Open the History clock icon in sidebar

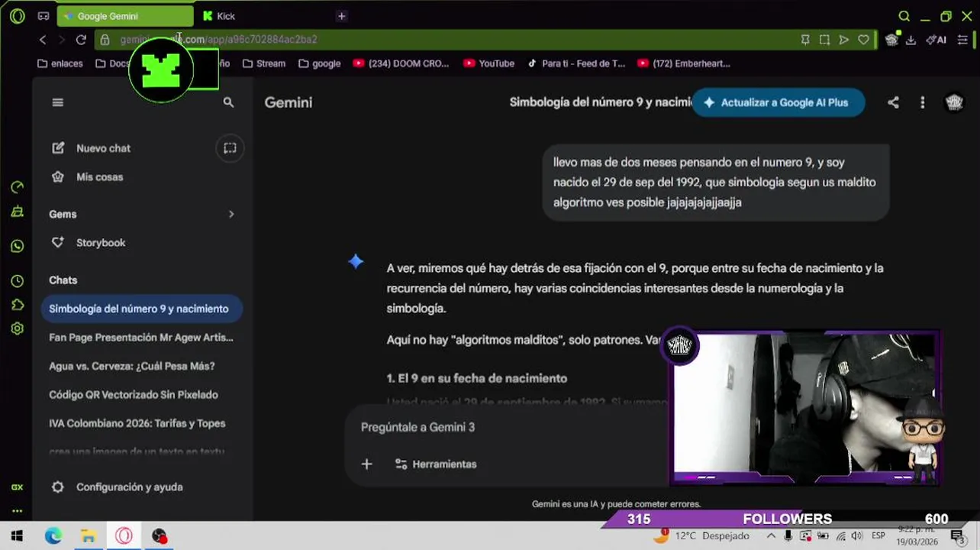[x=17, y=281]
